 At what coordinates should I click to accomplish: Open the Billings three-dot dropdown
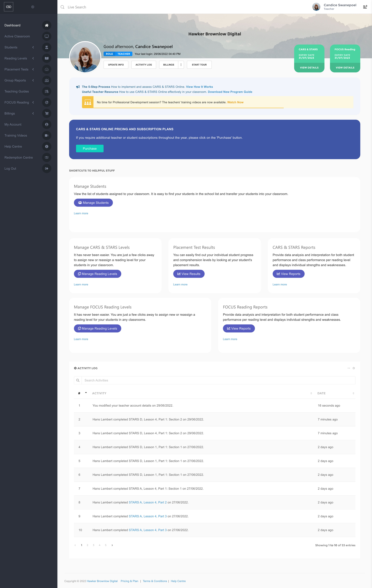(181, 65)
